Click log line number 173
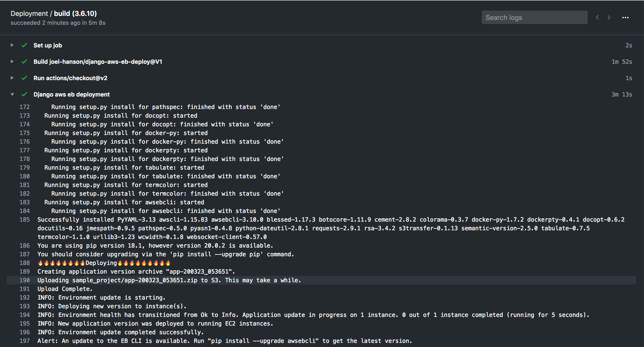Screen dimensions: 644x347 pos(25,116)
